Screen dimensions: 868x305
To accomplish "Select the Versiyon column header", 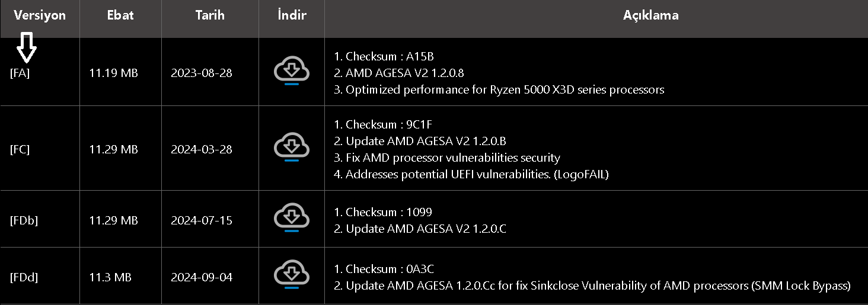I will tap(40, 15).
